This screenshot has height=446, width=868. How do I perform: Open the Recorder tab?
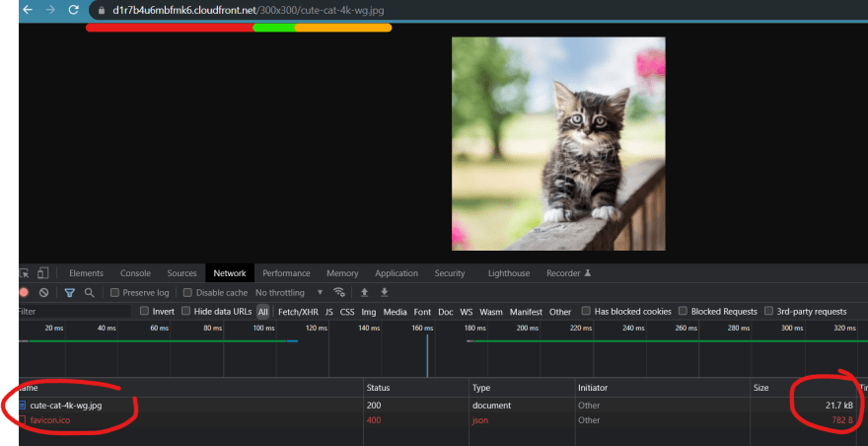click(x=568, y=273)
